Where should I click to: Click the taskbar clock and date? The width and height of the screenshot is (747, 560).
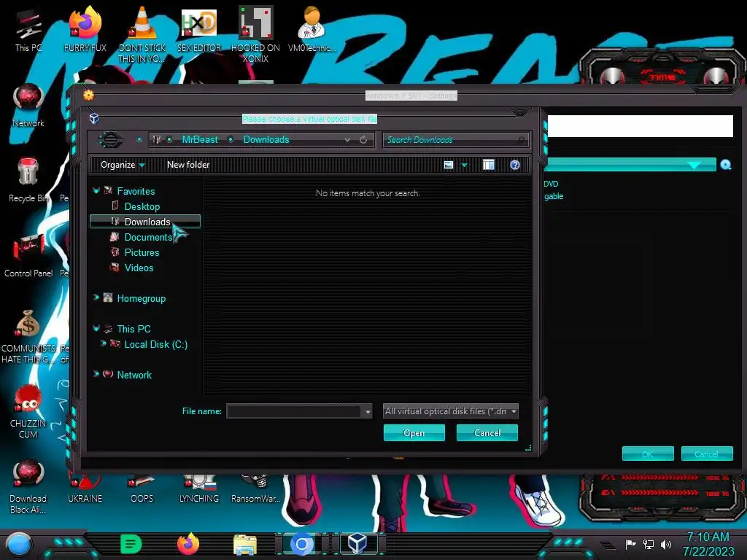point(708,544)
